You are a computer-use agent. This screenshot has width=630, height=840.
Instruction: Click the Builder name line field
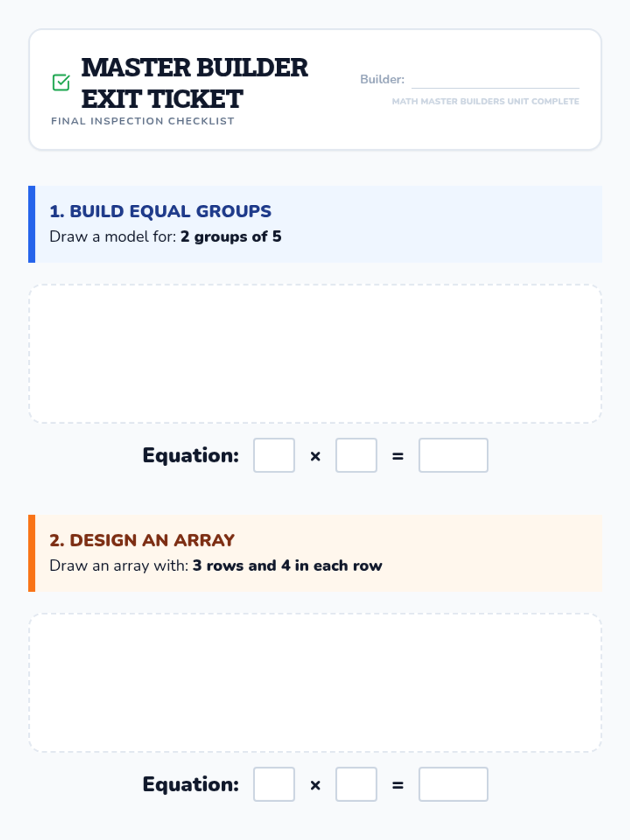pyautogui.click(x=495, y=80)
